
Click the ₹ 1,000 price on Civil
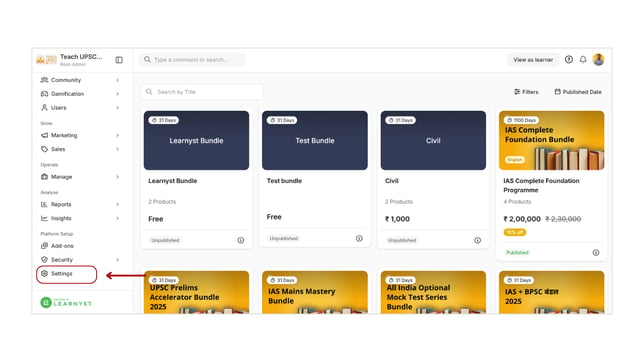point(397,219)
